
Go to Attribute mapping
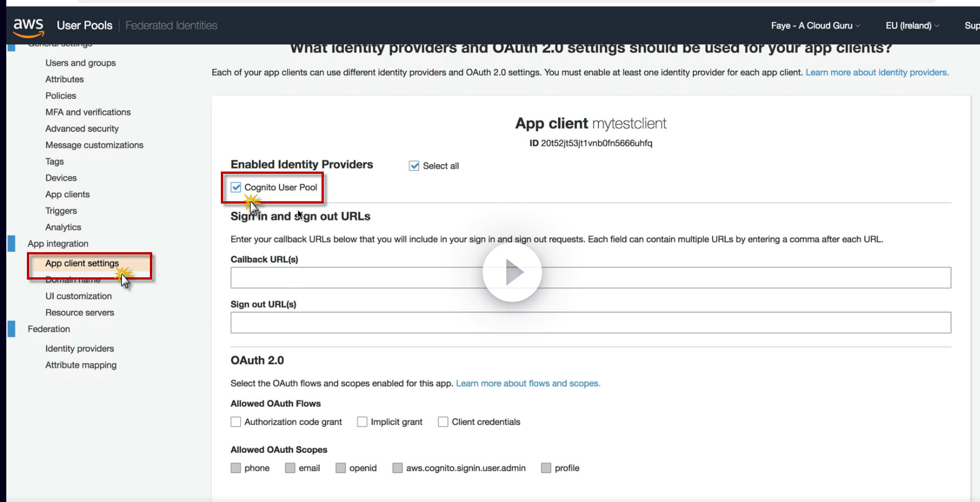tap(81, 365)
